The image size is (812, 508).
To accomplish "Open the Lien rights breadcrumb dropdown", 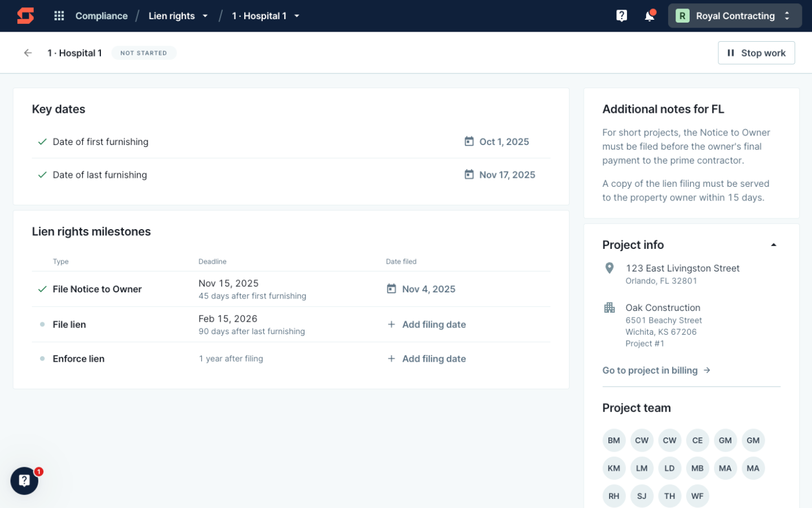I will tap(205, 16).
